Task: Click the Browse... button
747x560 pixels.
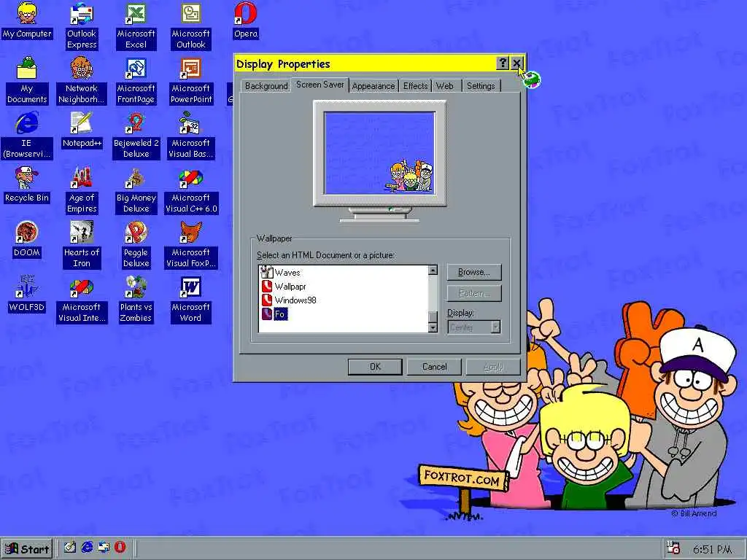Action: coord(474,273)
